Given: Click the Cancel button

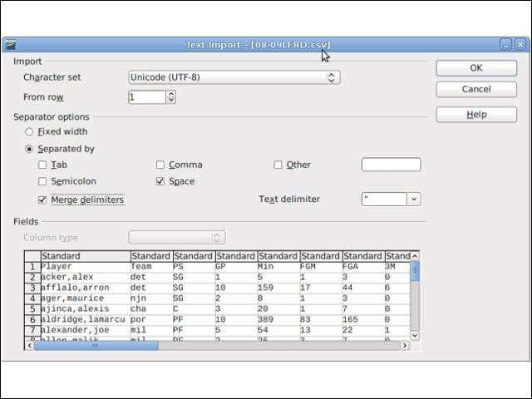Looking at the screenshot, I should (x=476, y=89).
